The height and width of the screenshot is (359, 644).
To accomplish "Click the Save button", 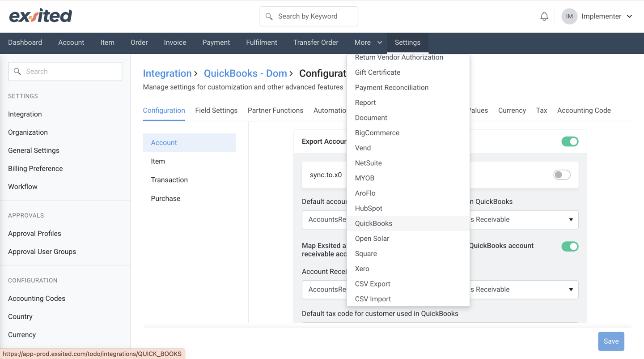I will pos(611,342).
